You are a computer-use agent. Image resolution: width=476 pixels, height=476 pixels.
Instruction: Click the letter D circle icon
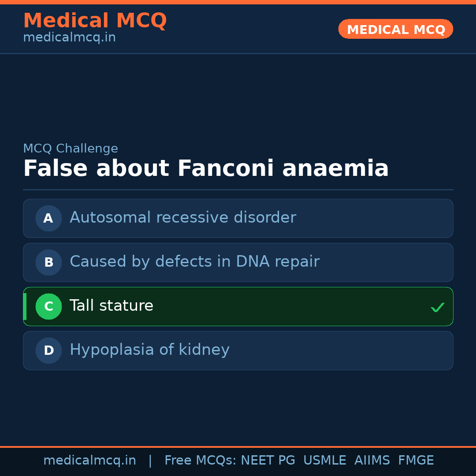tap(48, 350)
